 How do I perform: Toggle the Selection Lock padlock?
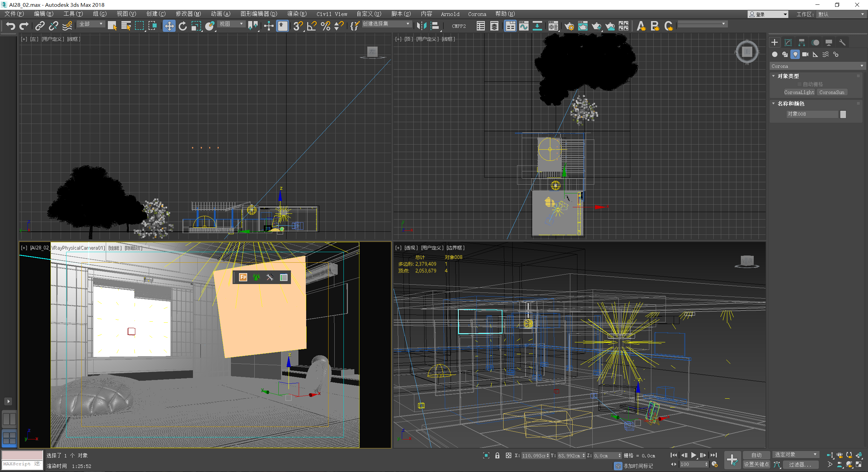(497, 455)
